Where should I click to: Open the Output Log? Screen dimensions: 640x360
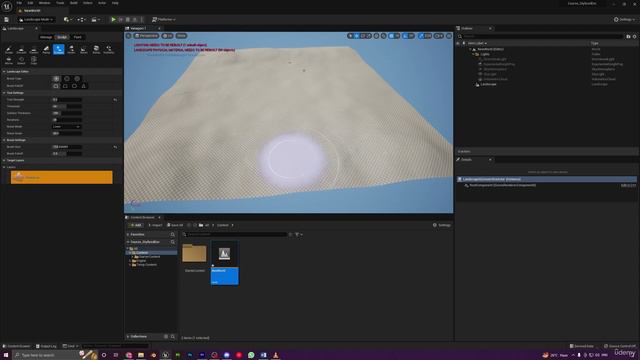point(46,346)
